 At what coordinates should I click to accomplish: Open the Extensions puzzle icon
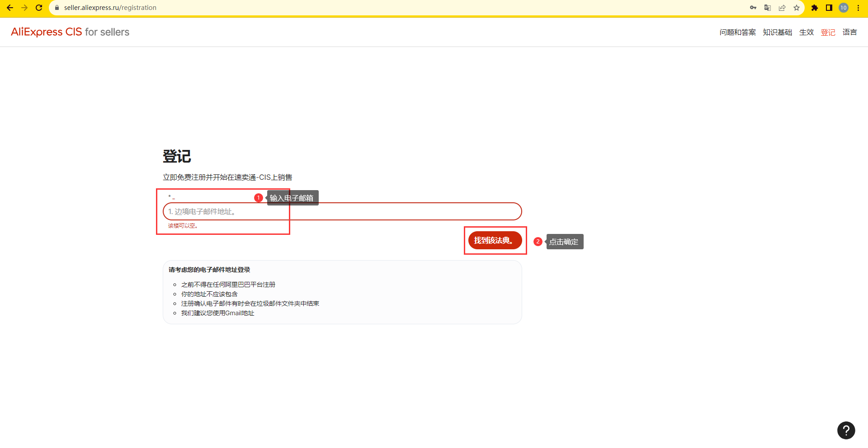tap(815, 8)
